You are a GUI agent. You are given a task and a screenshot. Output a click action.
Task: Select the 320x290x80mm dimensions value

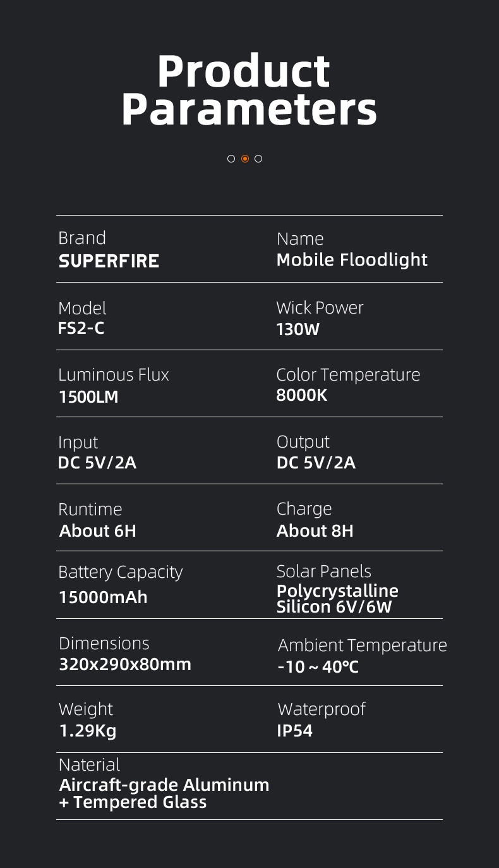(125, 664)
